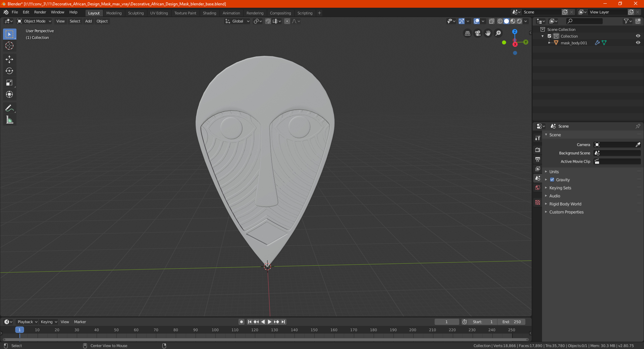Switch to wireframe shading mode
Viewport: 644px width, 349px height.
coord(500,21)
